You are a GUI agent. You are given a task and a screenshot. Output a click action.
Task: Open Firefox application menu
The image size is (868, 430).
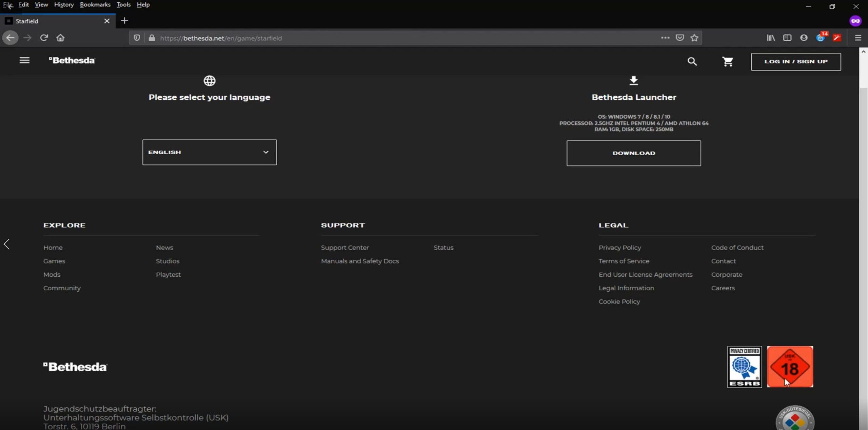point(858,38)
